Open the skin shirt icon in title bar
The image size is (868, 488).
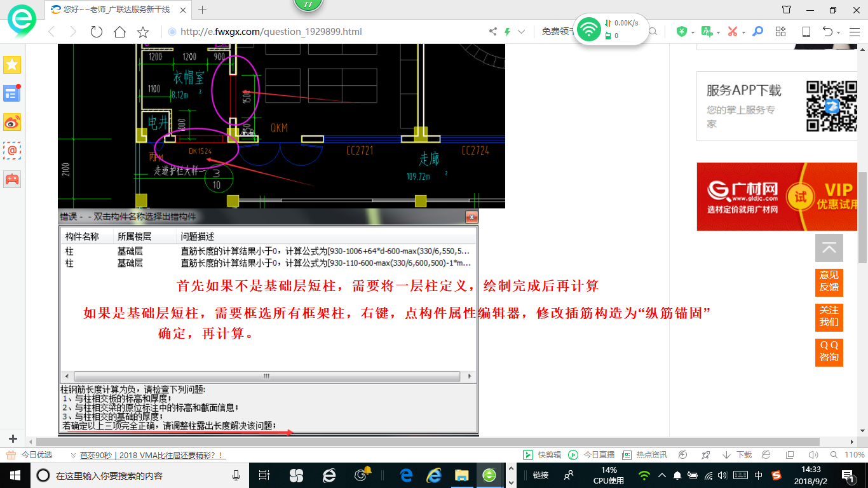point(787,10)
